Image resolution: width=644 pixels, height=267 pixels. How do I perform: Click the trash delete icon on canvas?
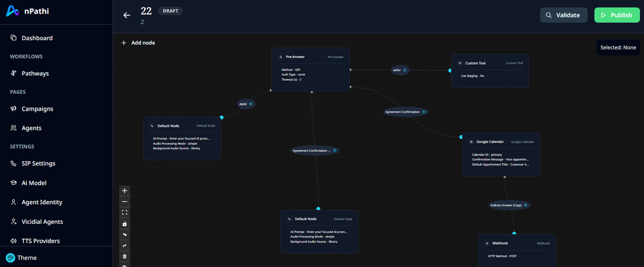tap(125, 256)
